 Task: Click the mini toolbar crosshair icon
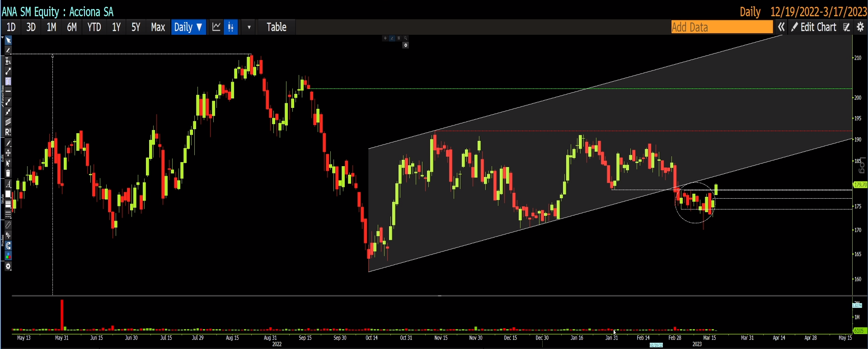click(385, 38)
